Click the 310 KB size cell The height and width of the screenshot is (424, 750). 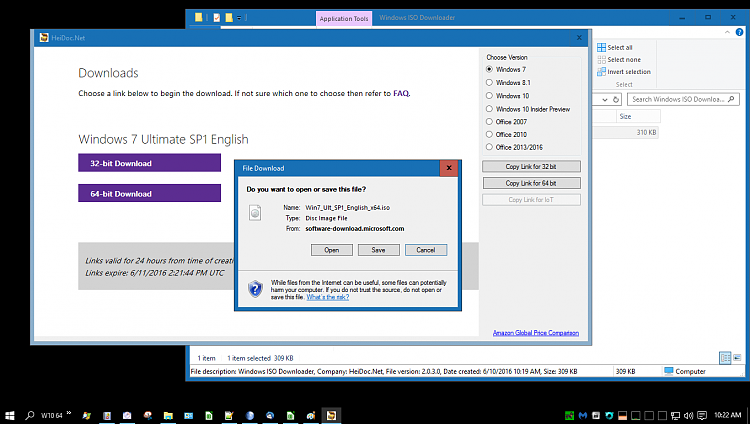pos(646,133)
